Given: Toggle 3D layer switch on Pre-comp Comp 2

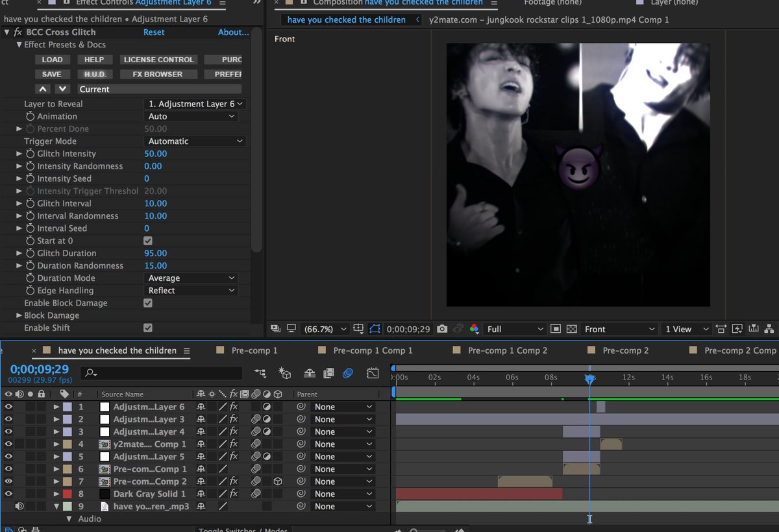Looking at the screenshot, I should click(277, 481).
